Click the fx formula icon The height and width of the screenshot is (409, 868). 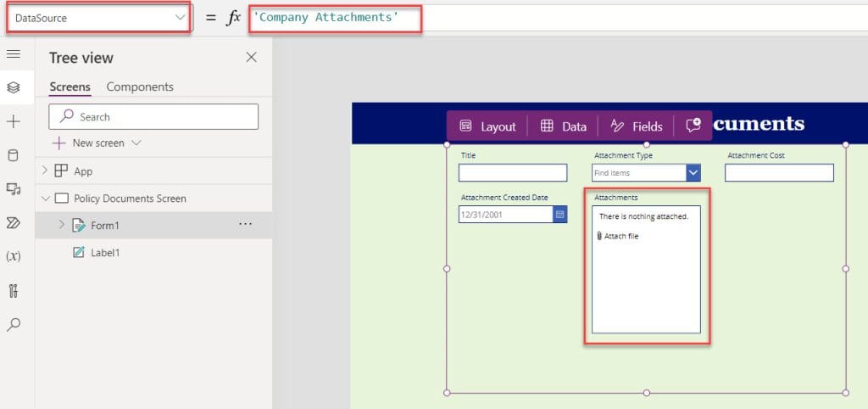click(x=234, y=17)
